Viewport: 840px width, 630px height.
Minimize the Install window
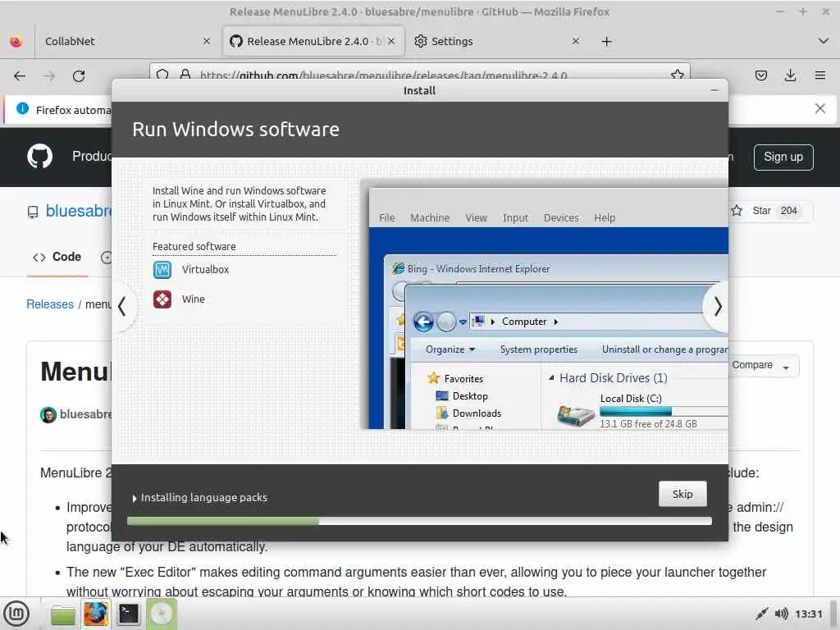tap(714, 90)
